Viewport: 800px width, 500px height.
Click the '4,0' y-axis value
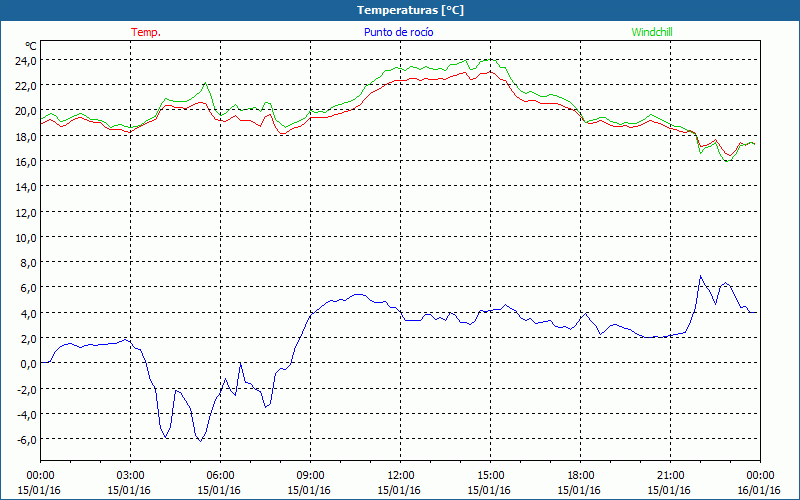pos(29,313)
